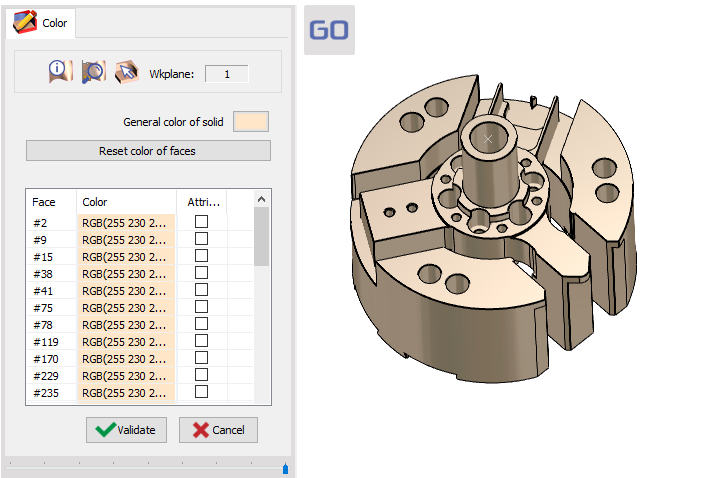Click the face selection cursor icon
This screenshot has height=478, width=704.
click(x=125, y=71)
